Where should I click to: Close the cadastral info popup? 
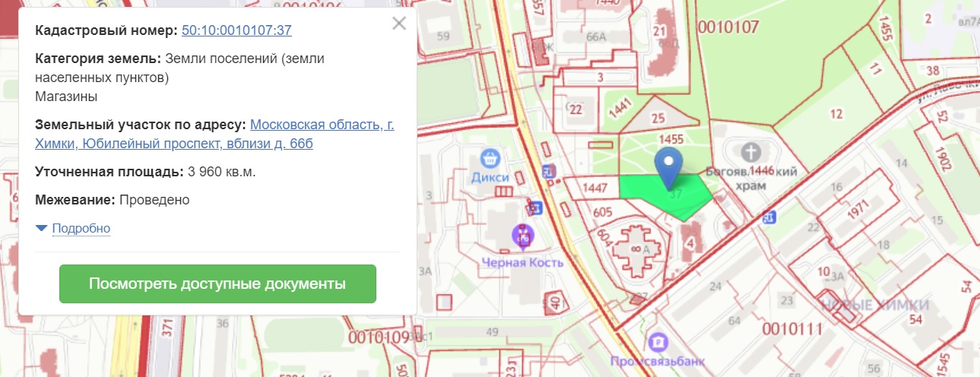(x=399, y=24)
